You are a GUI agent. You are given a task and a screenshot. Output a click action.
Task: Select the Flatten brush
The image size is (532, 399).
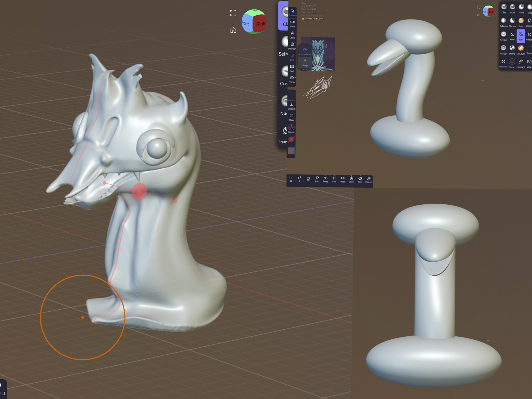click(x=512, y=22)
